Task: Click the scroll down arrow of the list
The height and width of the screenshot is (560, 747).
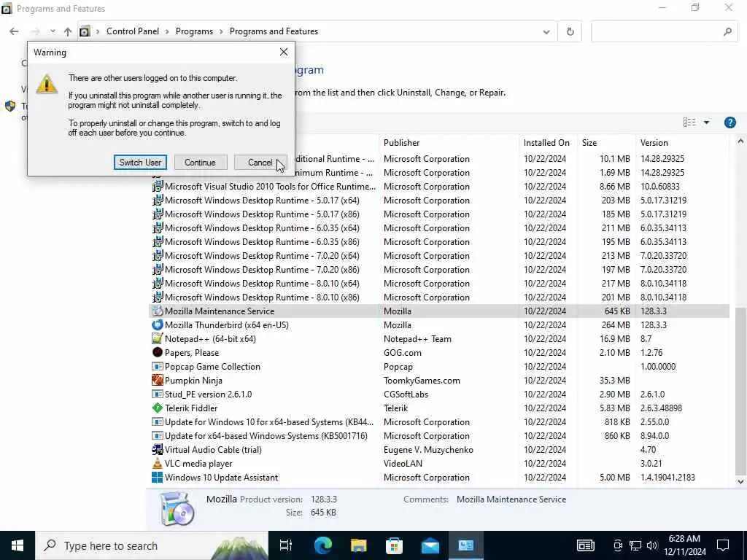Action: 740,481
